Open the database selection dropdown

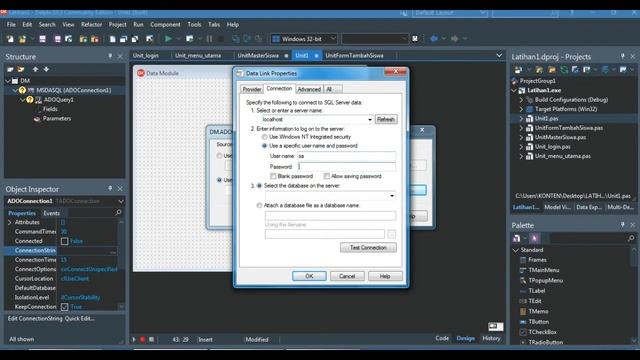(x=392, y=196)
